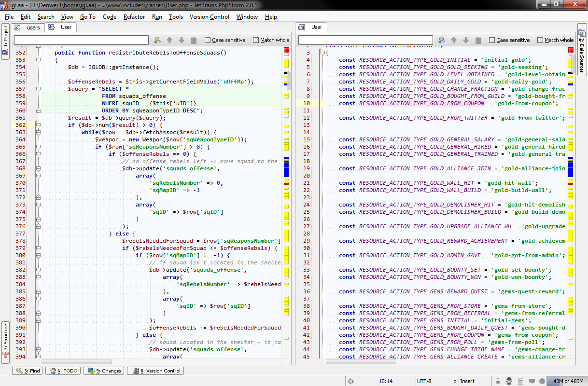The height and width of the screenshot is (386, 588).
Task: Open search history in right editor find bar
Action: click(442, 40)
